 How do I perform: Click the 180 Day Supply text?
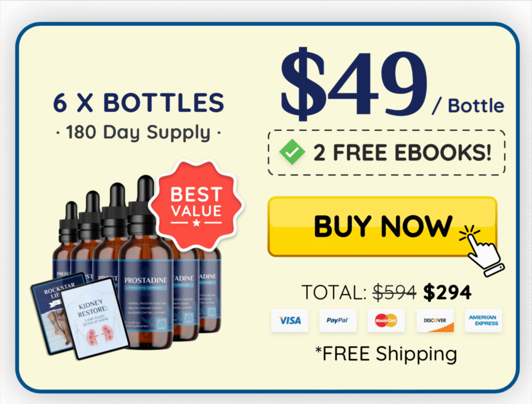point(138,132)
